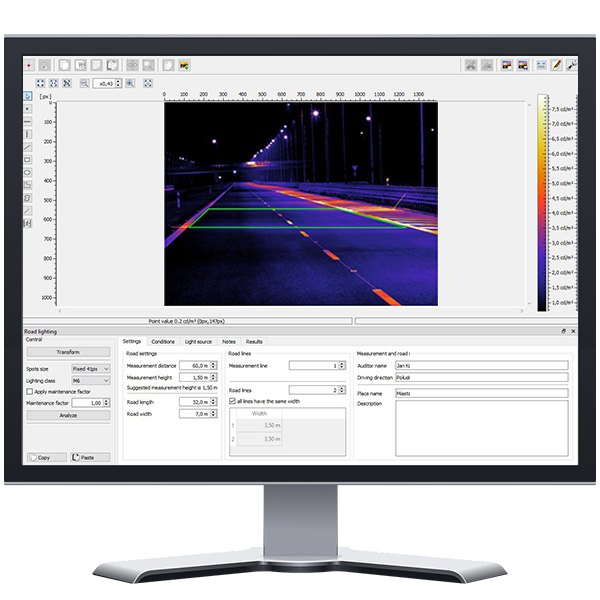The height and width of the screenshot is (600, 600).
Task: Click the luminance color scale bar
Action: 541,200
